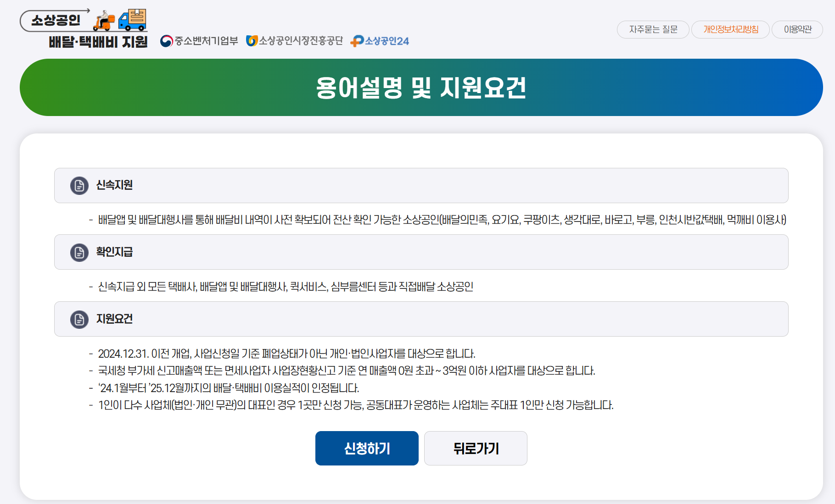Image resolution: width=835 pixels, height=504 pixels.
Task: Click the document icon beside 지원요건
Action: [x=79, y=319]
